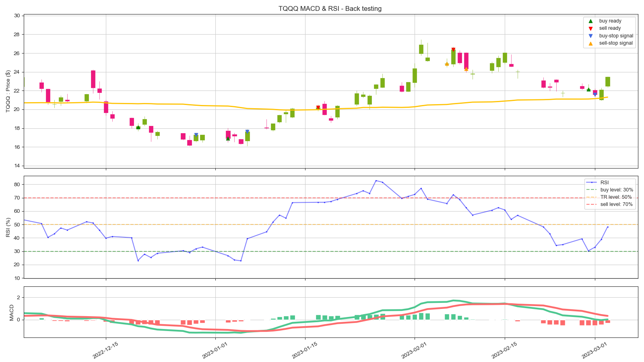
Task: Click the chart title TQQQ MACD & RSI
Action: [330, 8]
